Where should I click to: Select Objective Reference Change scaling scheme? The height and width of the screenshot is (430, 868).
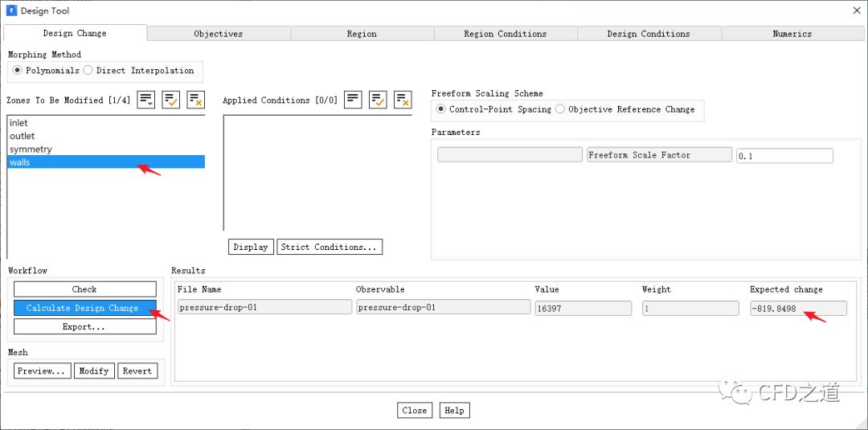(625, 109)
